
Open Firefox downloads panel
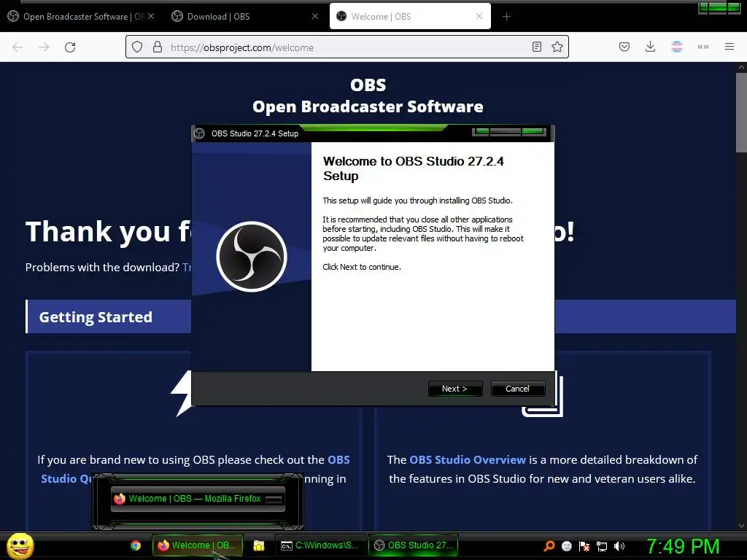pyautogui.click(x=650, y=47)
